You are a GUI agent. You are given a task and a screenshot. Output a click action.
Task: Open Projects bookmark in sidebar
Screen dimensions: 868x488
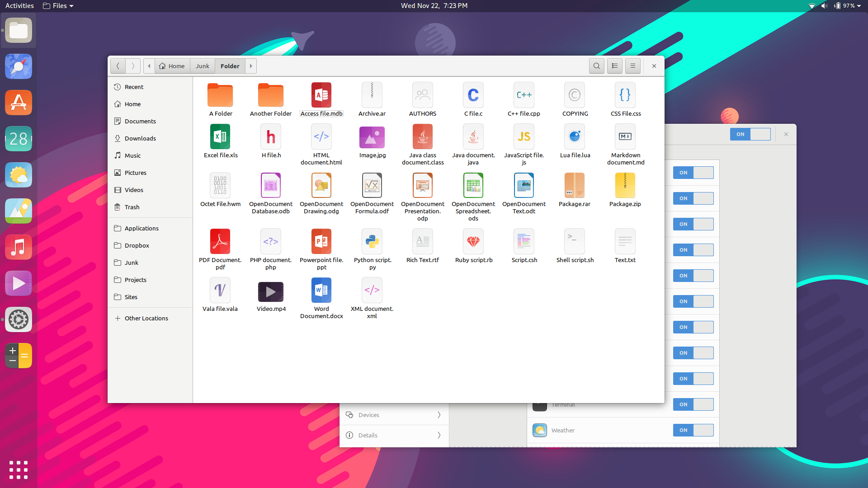click(150, 280)
